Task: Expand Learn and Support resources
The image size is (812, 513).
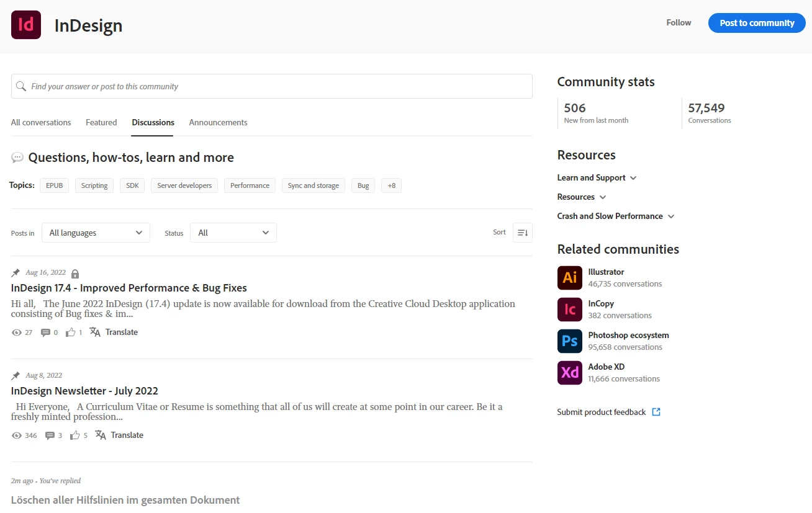Action: pos(597,177)
